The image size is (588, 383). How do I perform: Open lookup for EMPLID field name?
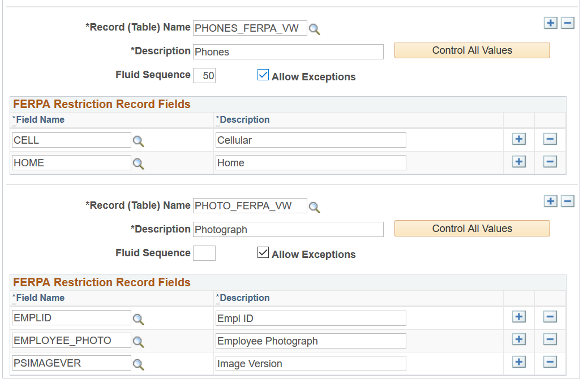pos(138,319)
